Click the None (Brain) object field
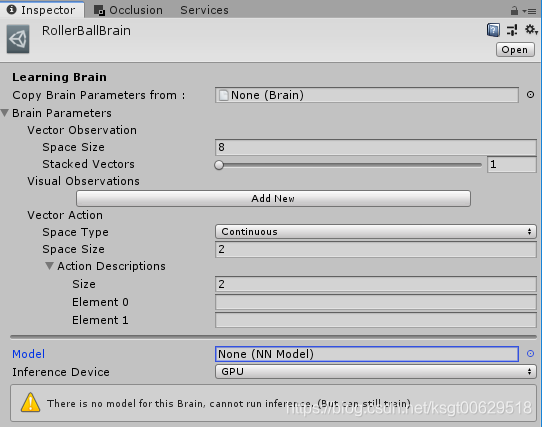Image resolution: width=542 pixels, height=427 pixels. 367,95
